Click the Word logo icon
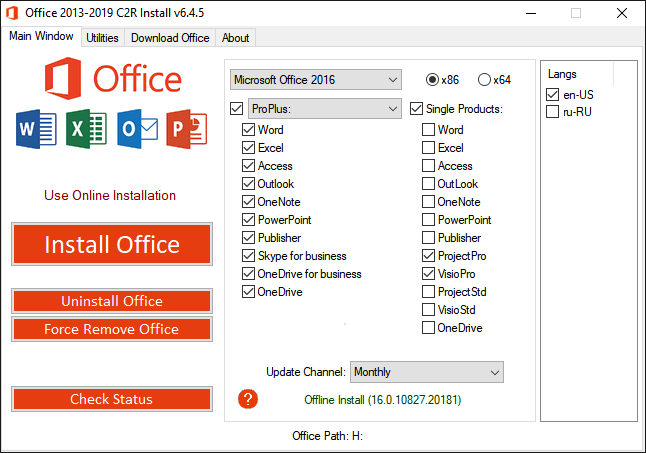Viewport: 646px width, 453px height. [x=36, y=129]
